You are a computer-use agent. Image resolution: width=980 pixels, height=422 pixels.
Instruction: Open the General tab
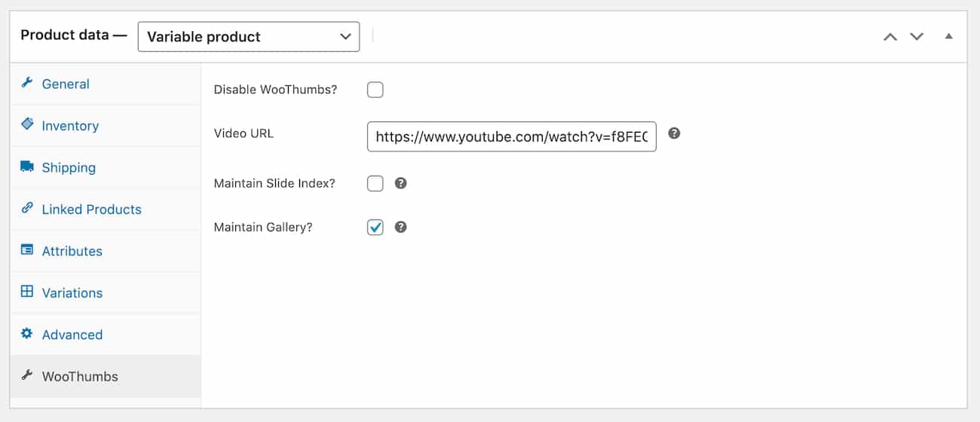(x=106, y=84)
